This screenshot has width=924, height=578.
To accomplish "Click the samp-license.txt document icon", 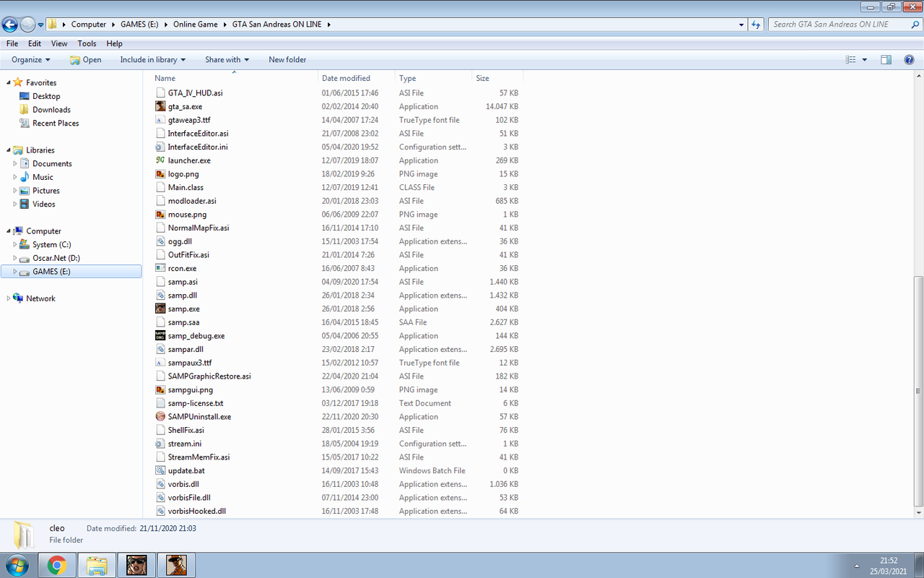I will coord(161,403).
